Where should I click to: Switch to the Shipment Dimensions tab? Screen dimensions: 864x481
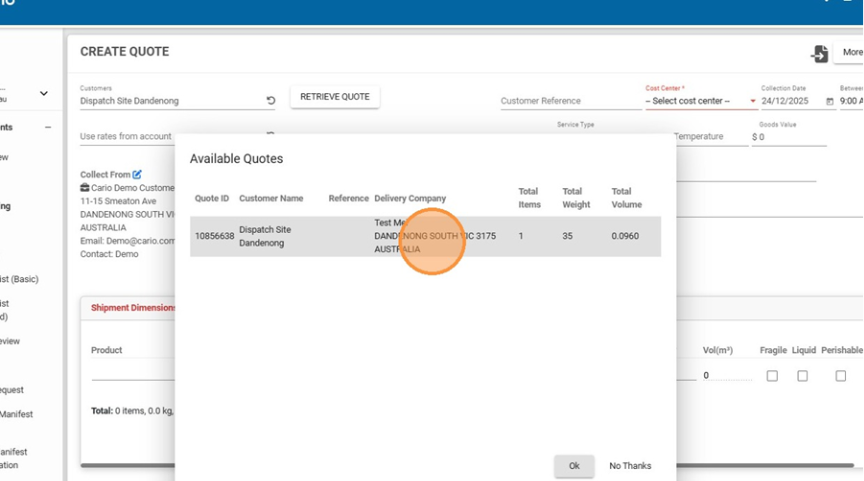tap(131, 308)
